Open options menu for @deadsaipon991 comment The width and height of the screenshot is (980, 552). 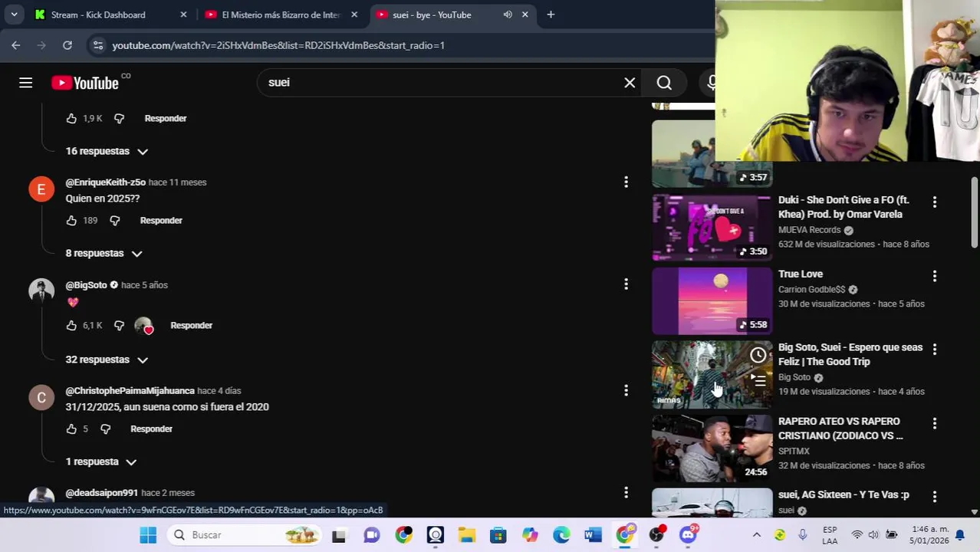pos(626,492)
